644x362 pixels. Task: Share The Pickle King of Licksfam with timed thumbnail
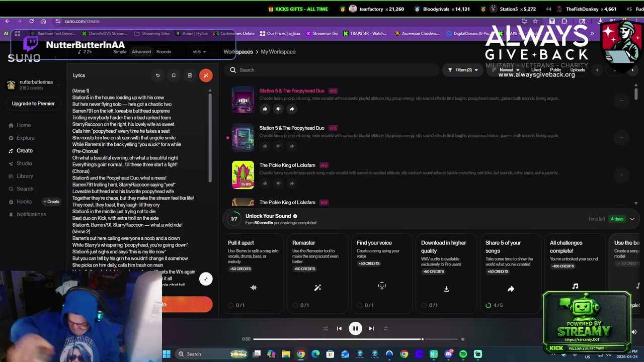[x=292, y=183]
